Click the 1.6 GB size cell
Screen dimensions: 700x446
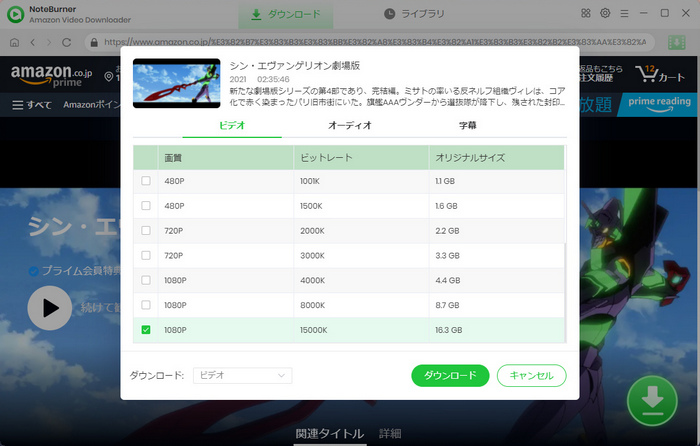[x=496, y=206]
